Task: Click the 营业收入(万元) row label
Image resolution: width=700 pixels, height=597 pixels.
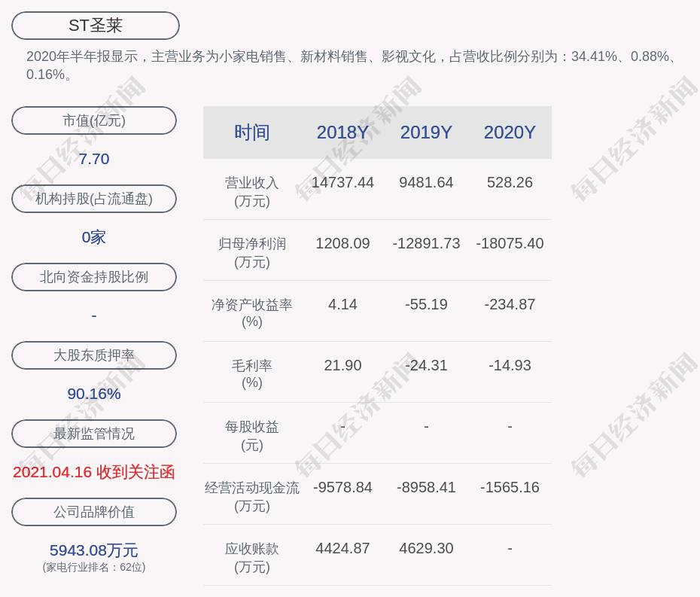Action: [x=252, y=191]
